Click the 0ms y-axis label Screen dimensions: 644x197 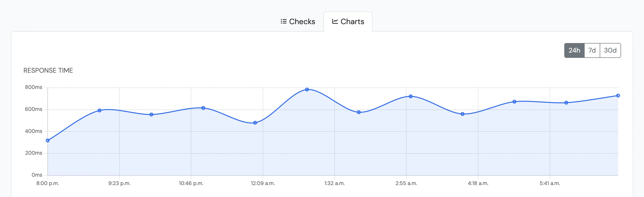[37, 175]
